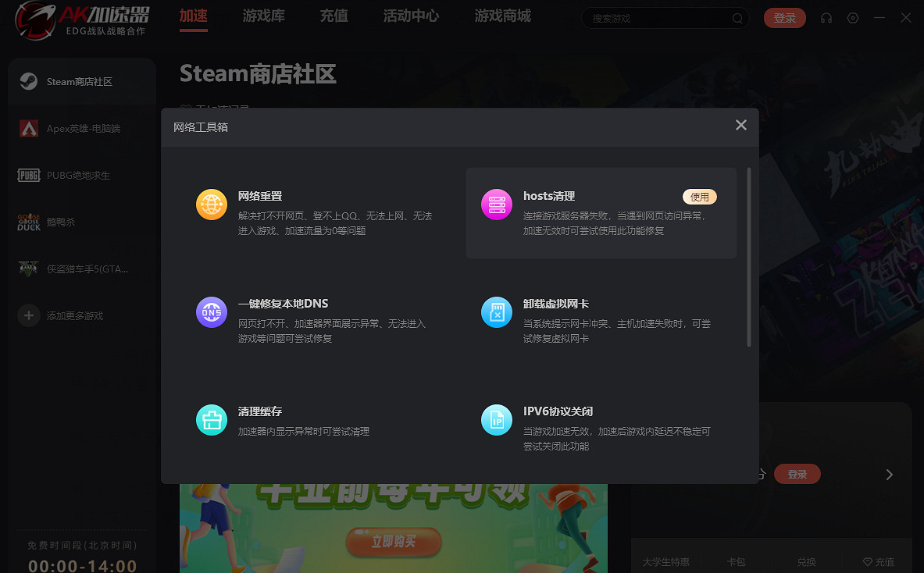Click the hosts cleanup server icon
Image resolution: width=924 pixels, height=573 pixels.
tap(497, 205)
